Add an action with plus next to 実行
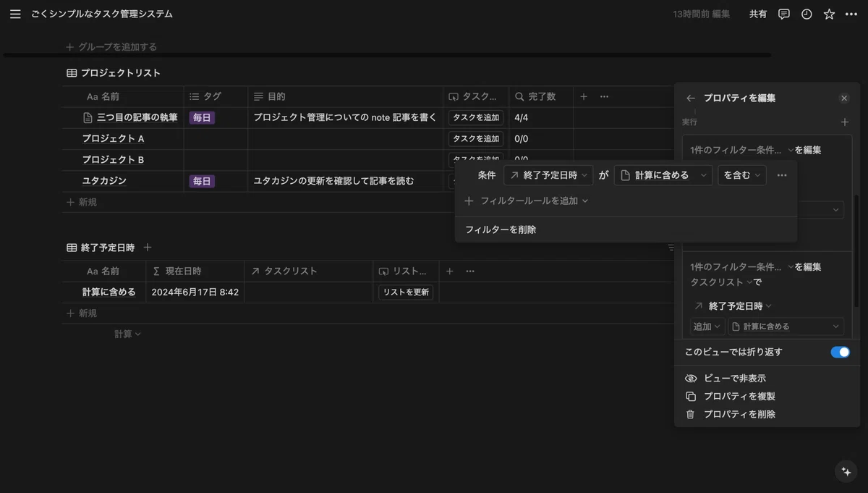 (x=845, y=122)
